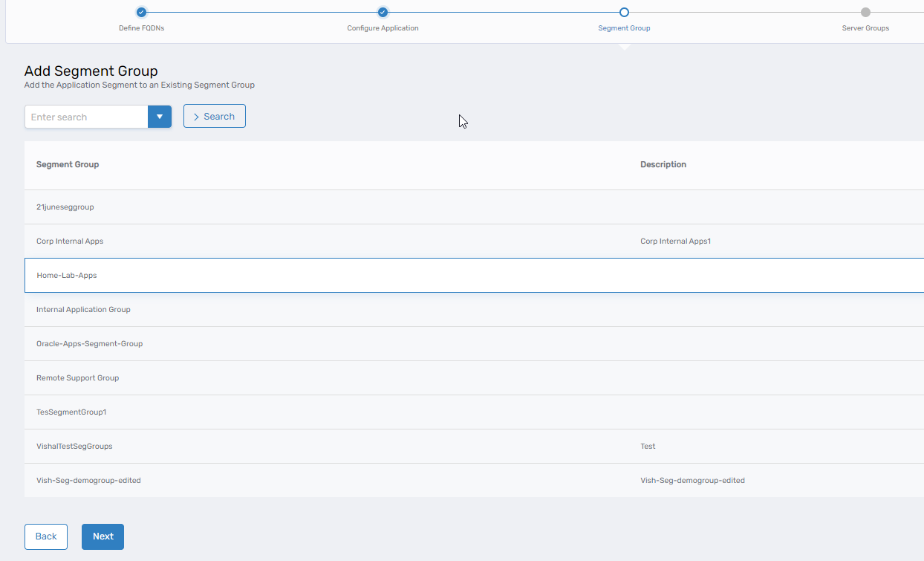Select Remote Support Group row
The width and height of the screenshot is (924, 561).
coord(77,378)
